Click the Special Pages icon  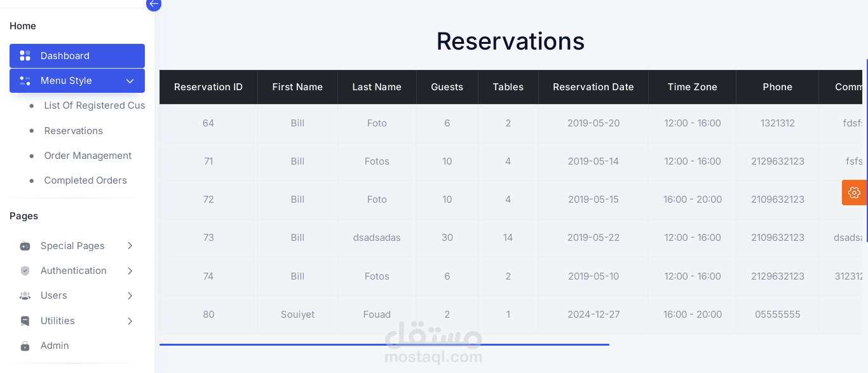(x=25, y=246)
